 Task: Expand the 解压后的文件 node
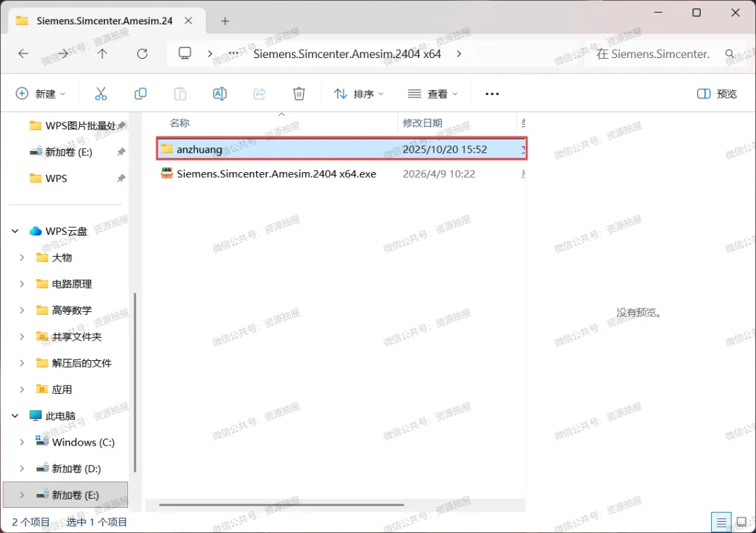(x=22, y=363)
